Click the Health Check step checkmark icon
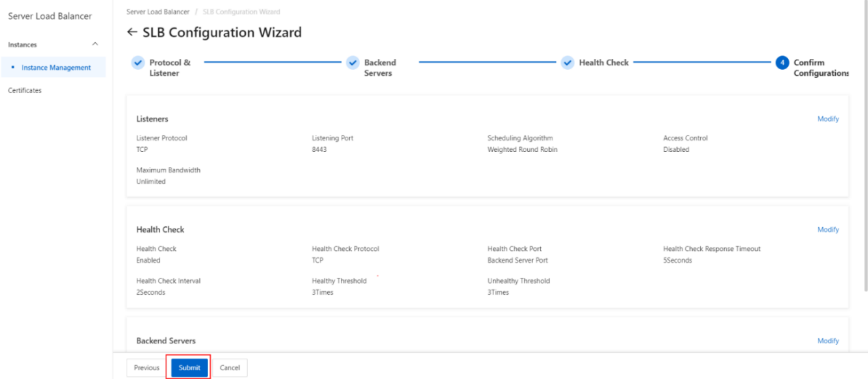The height and width of the screenshot is (379, 868). pos(567,62)
